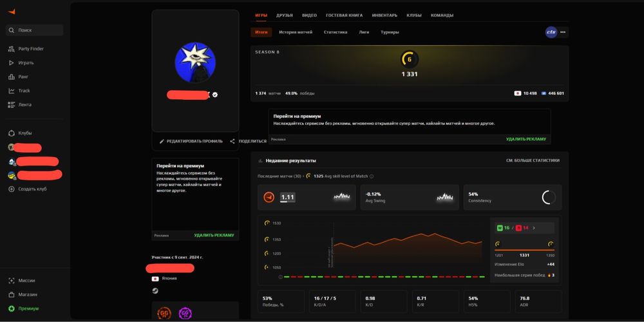Click УДАЛИТЬ РЕКЛАМУ in the top banner
This screenshot has width=644, height=322.
tap(526, 139)
